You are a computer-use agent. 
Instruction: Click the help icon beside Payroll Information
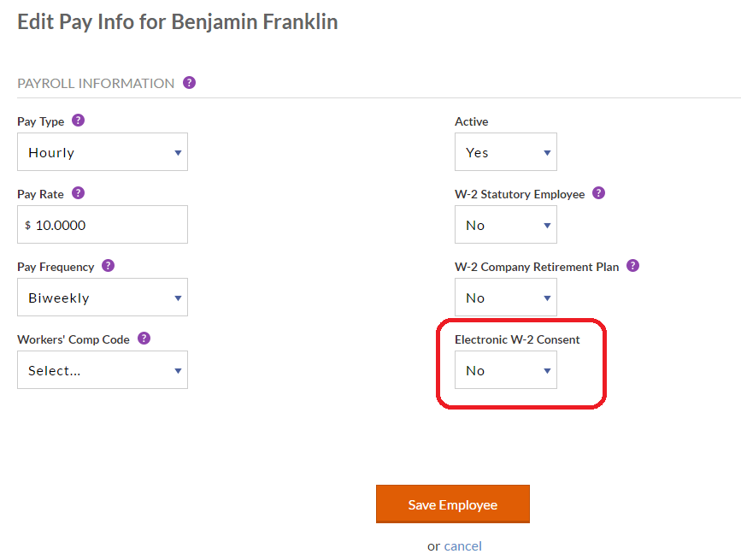189,83
